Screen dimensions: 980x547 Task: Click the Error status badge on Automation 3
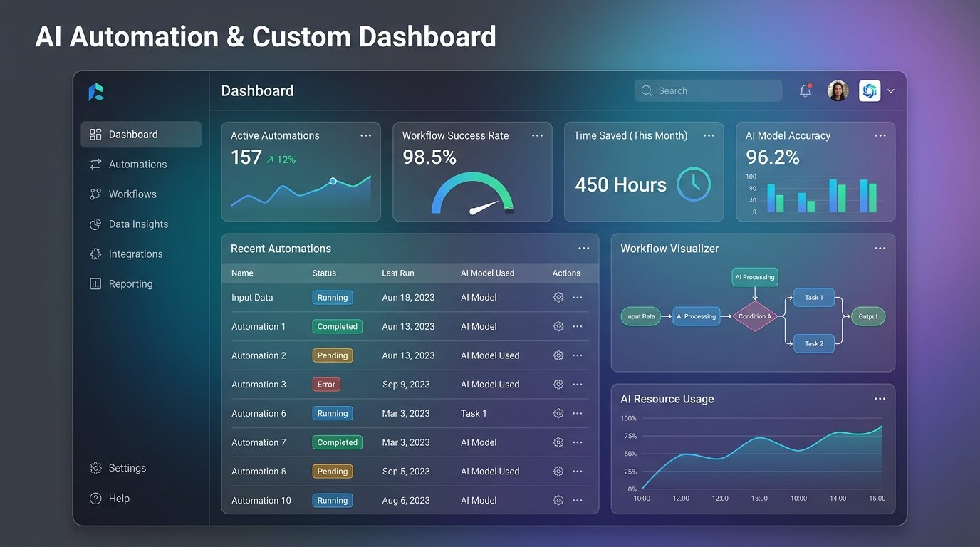326,385
